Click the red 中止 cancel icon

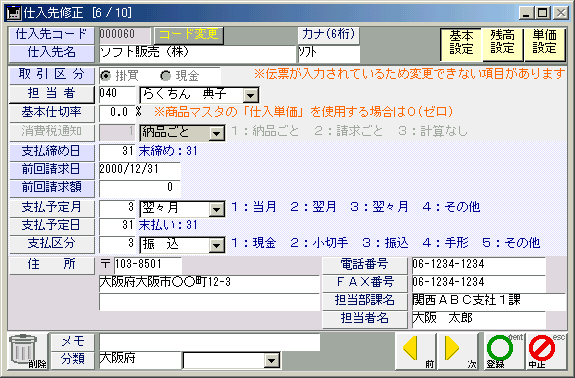tap(545, 351)
